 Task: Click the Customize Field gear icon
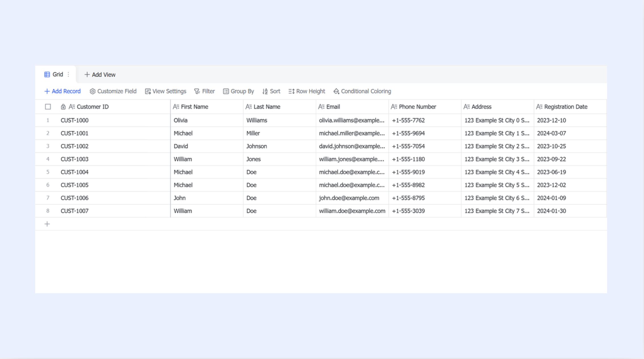pyautogui.click(x=92, y=91)
